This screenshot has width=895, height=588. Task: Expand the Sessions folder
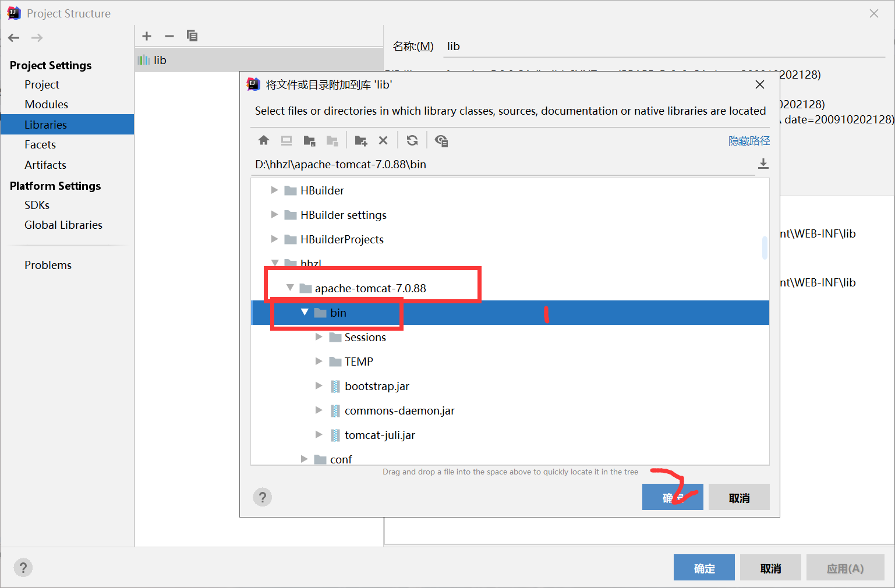click(319, 337)
